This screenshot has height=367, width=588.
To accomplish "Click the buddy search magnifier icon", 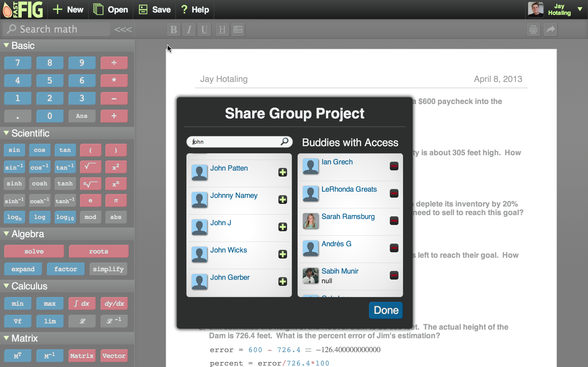I will tap(284, 141).
